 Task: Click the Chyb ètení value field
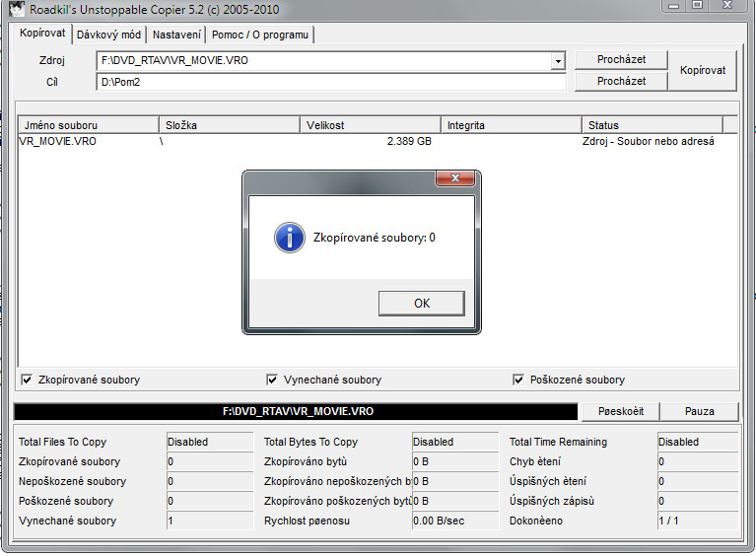[x=698, y=461]
